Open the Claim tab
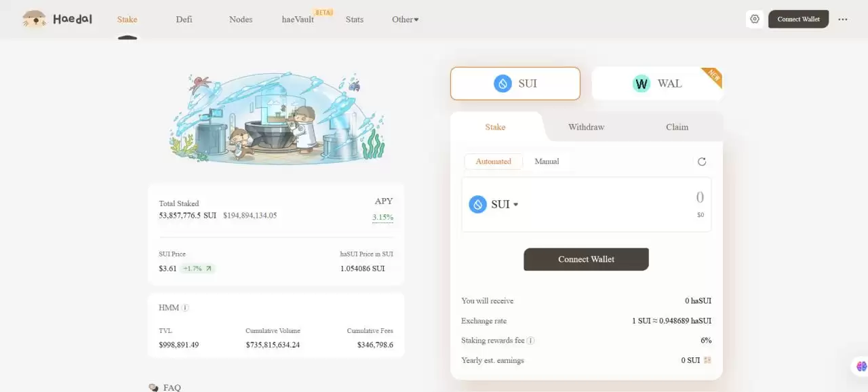Image resolution: width=868 pixels, height=392 pixels. click(677, 127)
